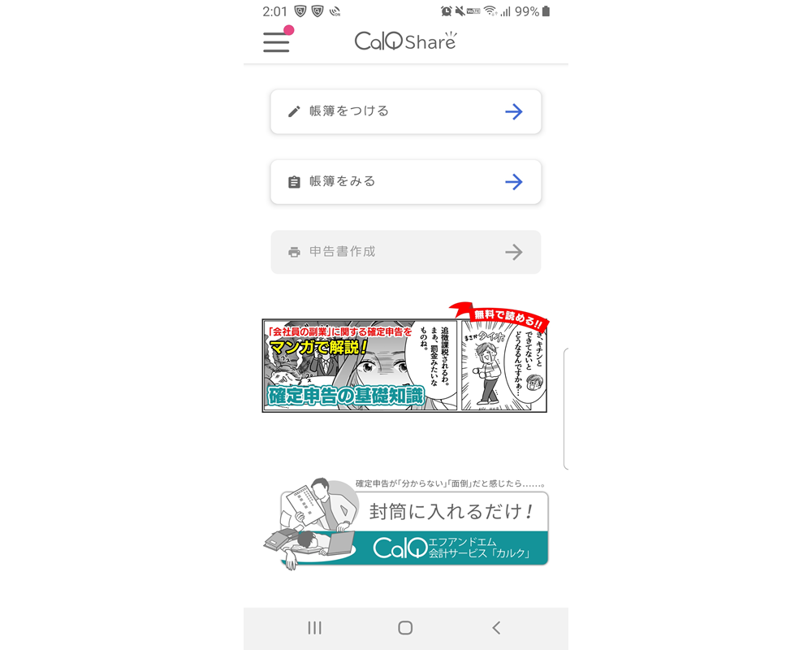The image size is (812, 650).
Task: Tap the pencil icon beside 帳簿をつける
Action: click(294, 111)
